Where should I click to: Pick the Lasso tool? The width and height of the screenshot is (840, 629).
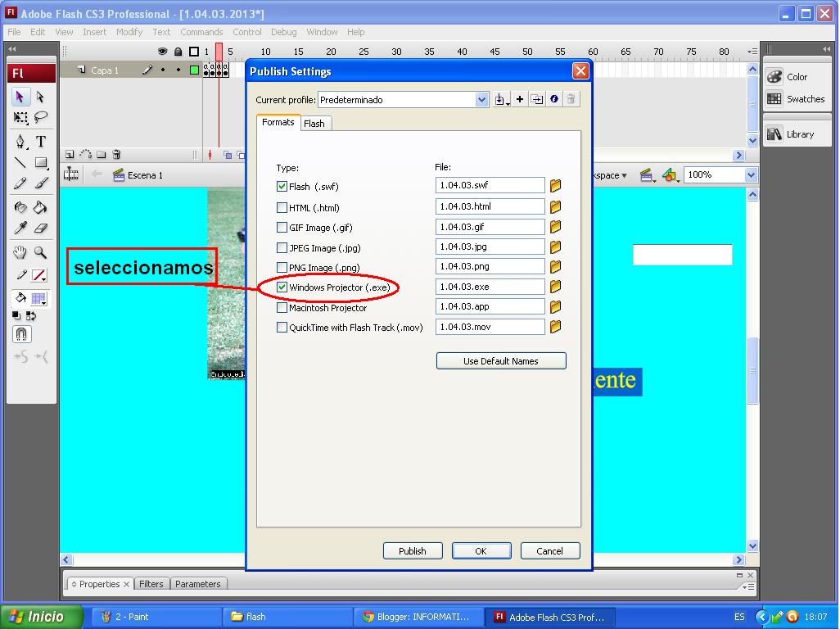[42, 116]
